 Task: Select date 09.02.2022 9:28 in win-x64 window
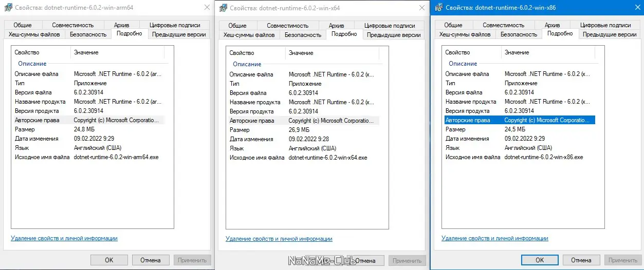(x=309, y=139)
